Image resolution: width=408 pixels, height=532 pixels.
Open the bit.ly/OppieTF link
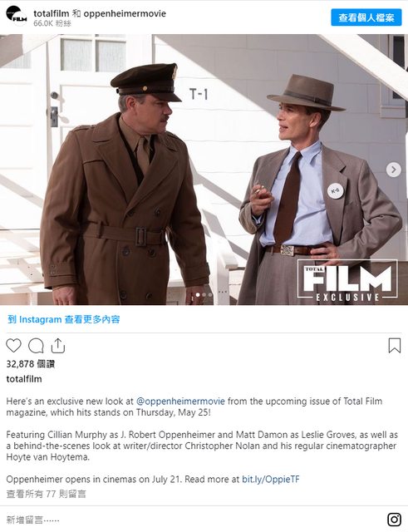[271, 479]
